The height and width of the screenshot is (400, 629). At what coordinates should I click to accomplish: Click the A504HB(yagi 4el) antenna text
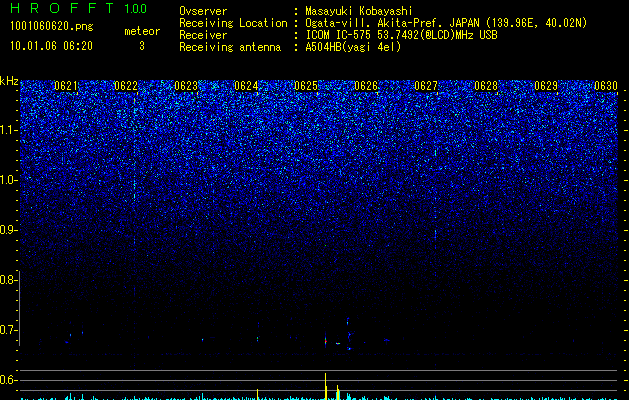click(353, 47)
